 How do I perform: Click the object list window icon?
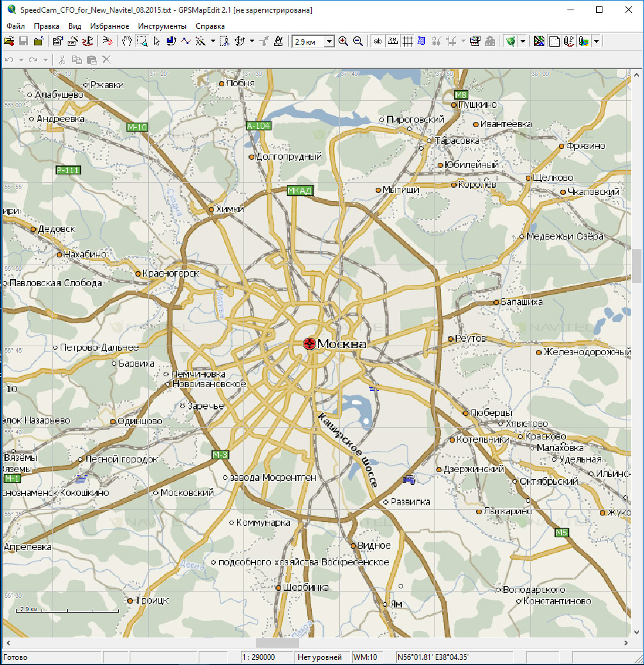click(475, 41)
